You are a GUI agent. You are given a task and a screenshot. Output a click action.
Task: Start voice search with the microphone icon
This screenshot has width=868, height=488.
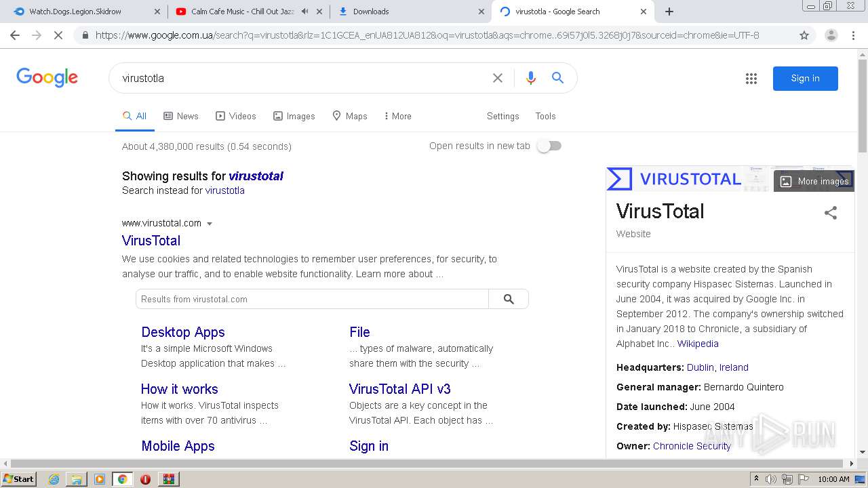pos(531,78)
